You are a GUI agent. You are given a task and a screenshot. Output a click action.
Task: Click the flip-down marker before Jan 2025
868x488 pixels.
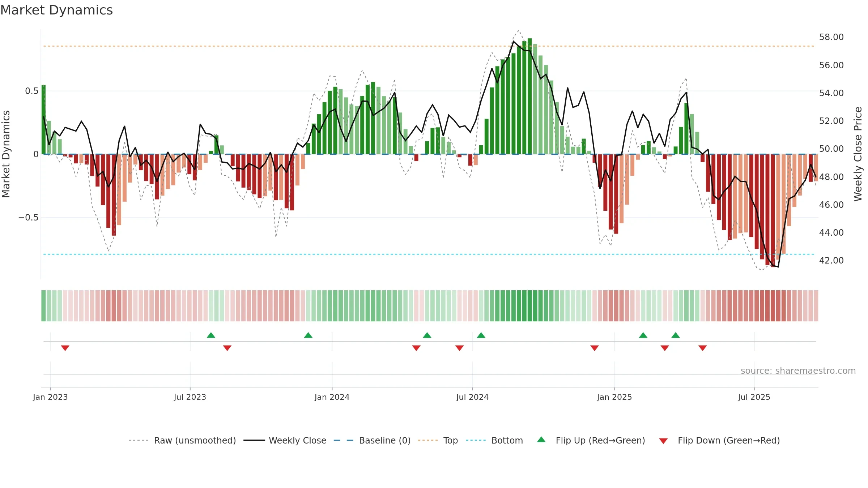point(595,348)
